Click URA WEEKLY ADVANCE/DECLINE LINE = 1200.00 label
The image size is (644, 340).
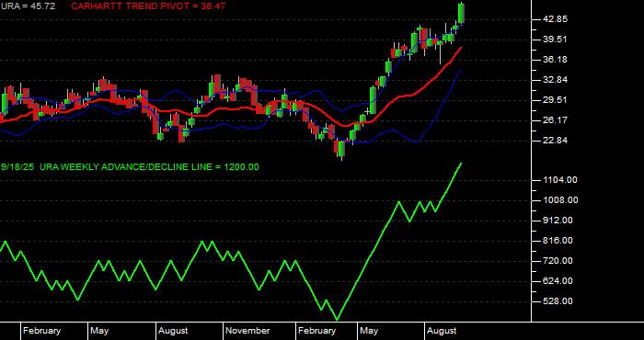pyautogui.click(x=149, y=167)
